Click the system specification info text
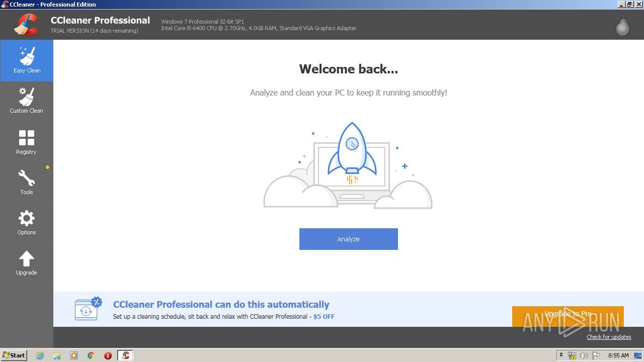Viewport: 644px width, 362px height. coord(259,25)
